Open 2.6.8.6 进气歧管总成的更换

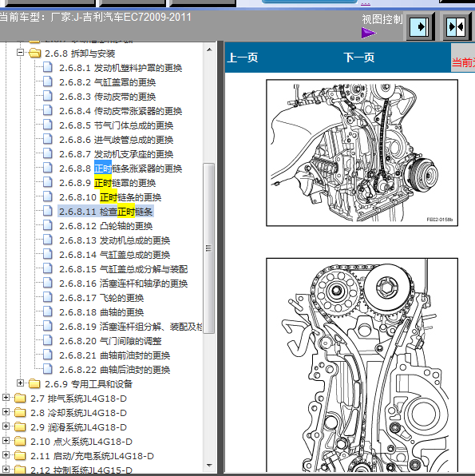(x=116, y=140)
